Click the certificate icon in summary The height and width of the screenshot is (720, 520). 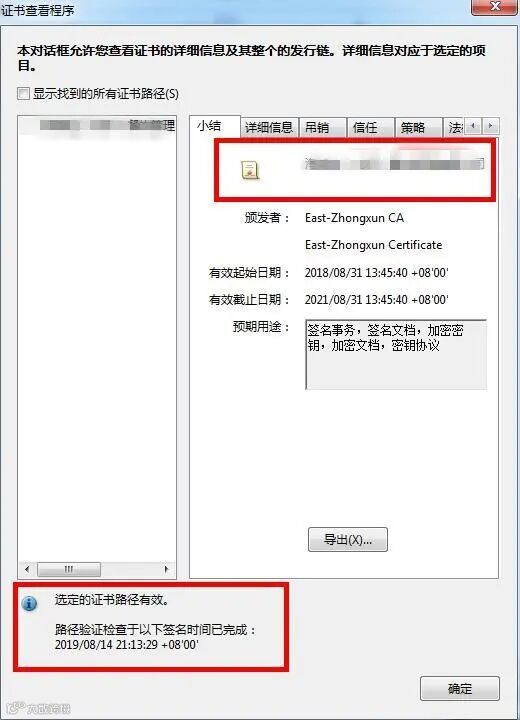[x=250, y=170]
